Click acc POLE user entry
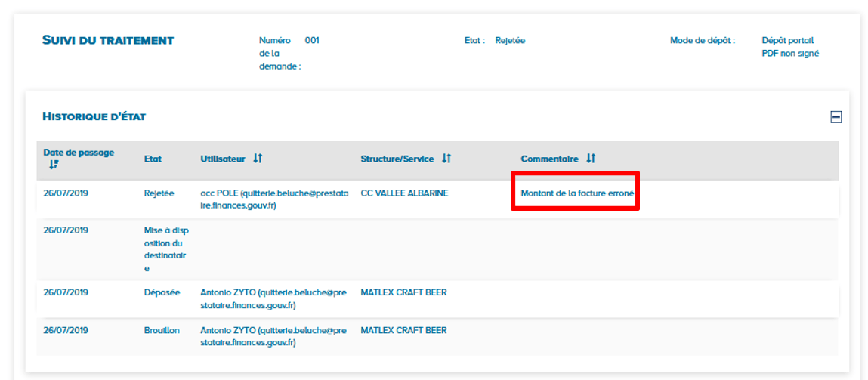Viewport: 868px width, 380px height. (x=274, y=199)
